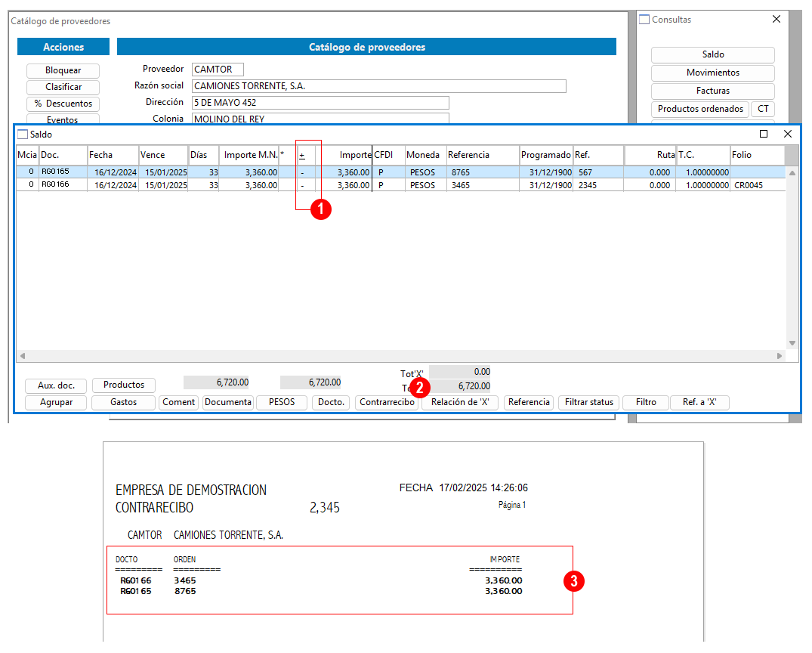
Task: Click the PESOS currency button
Action: (x=282, y=403)
